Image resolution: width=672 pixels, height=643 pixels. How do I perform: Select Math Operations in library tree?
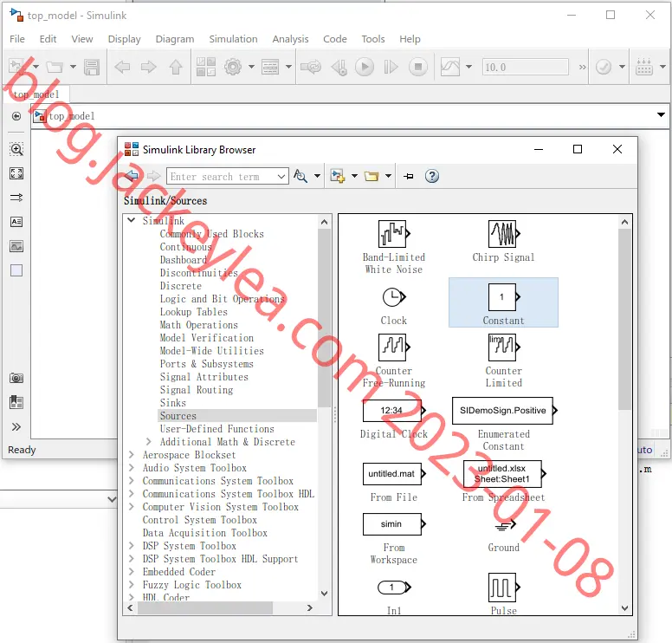198,325
